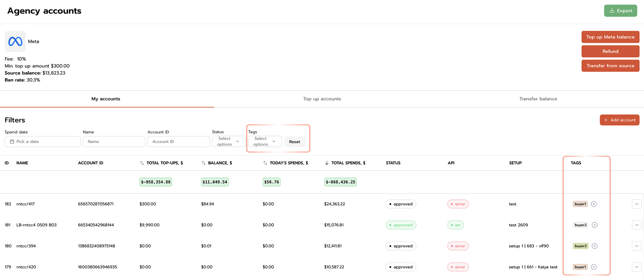This screenshot has height=280, width=644.
Task: Sort by Total spends descending arrow
Action: click(x=327, y=163)
